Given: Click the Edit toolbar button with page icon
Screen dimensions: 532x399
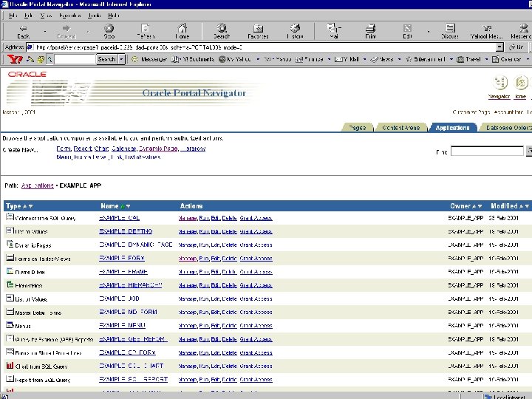Looking at the screenshot, I should [407, 31].
